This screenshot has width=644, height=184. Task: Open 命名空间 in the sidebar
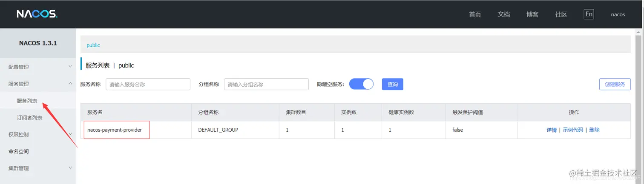point(19,151)
